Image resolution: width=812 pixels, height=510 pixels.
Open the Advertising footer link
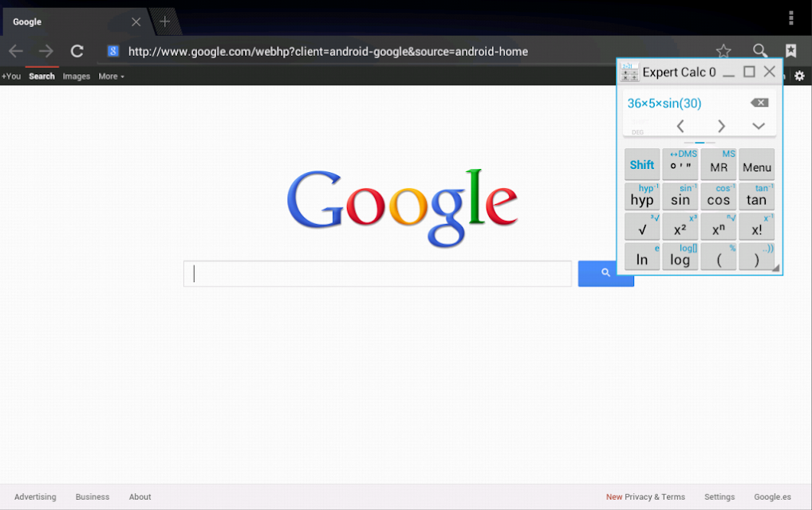pos(35,496)
